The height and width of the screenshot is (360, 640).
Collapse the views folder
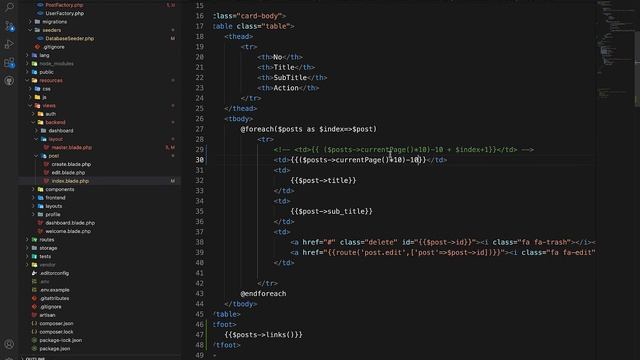tap(30, 105)
